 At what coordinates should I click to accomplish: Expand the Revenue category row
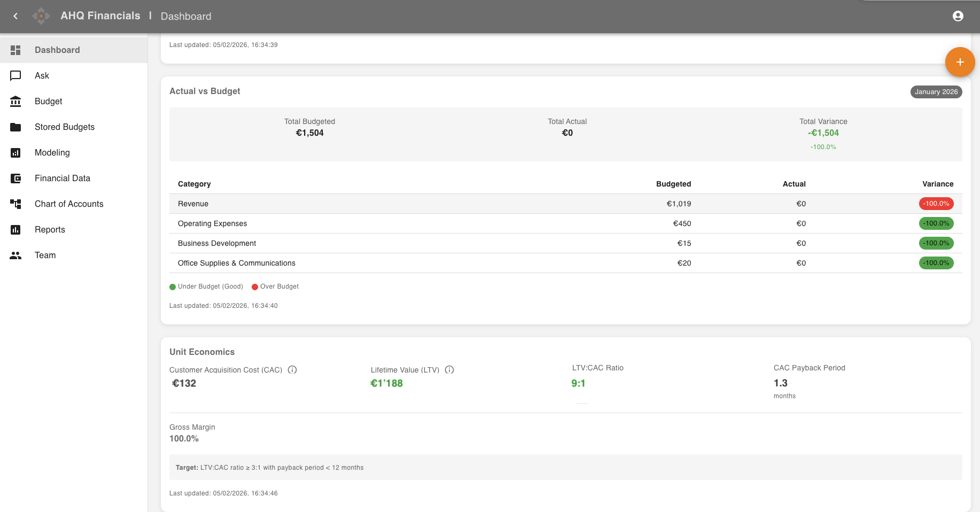(193, 204)
